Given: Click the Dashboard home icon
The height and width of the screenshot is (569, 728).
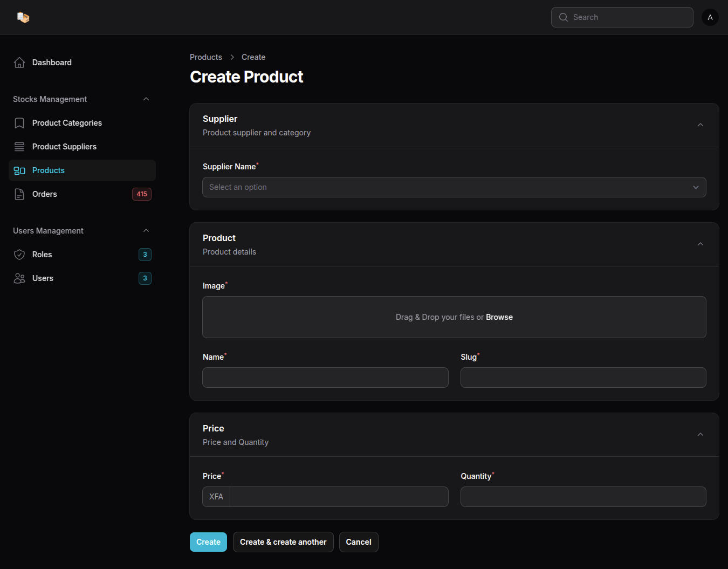Looking at the screenshot, I should pyautogui.click(x=19, y=63).
